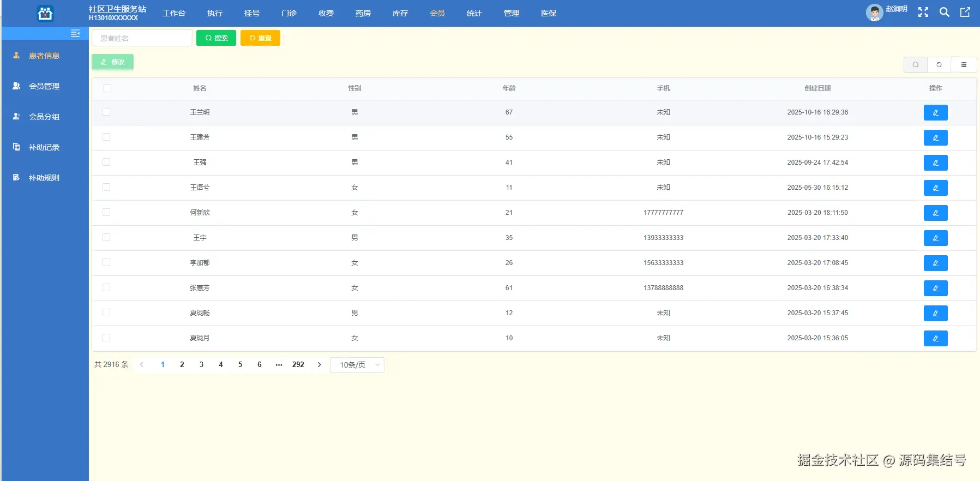Edit 李加郁 using the pencil icon
Screen dimensions: 980x481
[x=936, y=263]
